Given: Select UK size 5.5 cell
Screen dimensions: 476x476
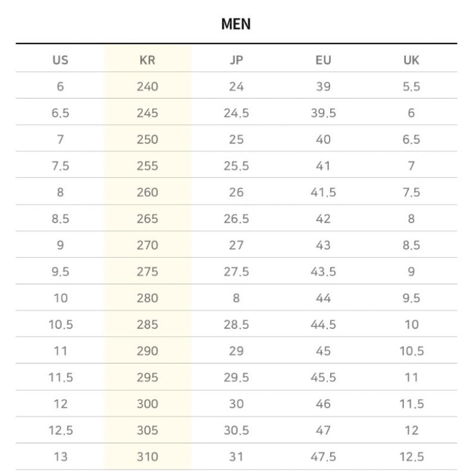Looking at the screenshot, I should tap(411, 87).
